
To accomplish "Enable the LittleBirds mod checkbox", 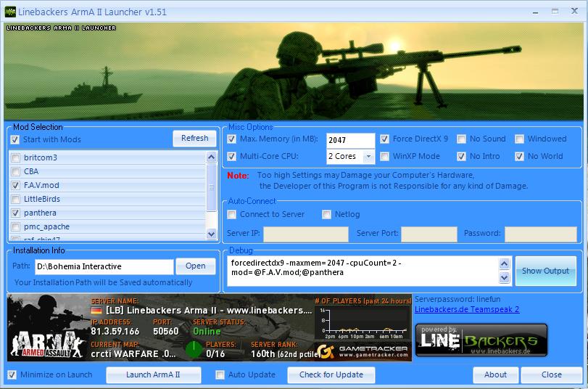I will [15, 199].
